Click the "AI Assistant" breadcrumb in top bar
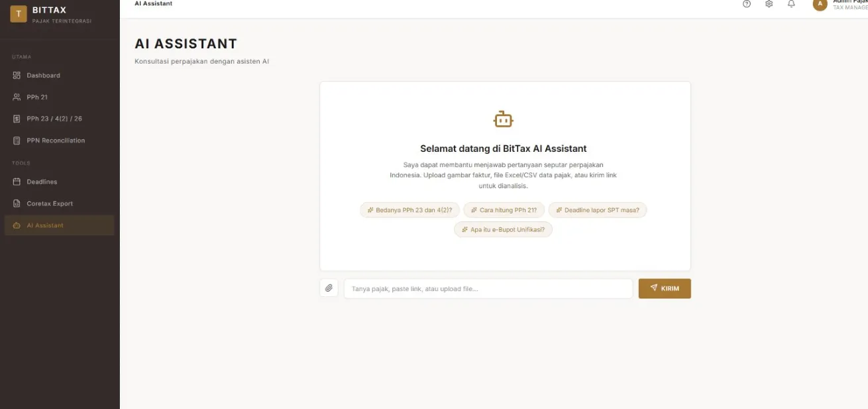868x409 pixels. click(153, 4)
